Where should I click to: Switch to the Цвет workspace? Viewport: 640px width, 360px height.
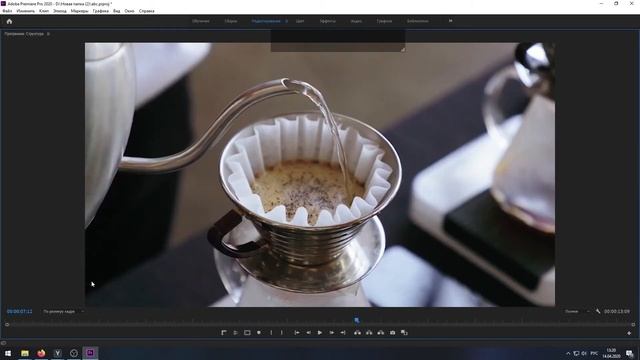300,21
